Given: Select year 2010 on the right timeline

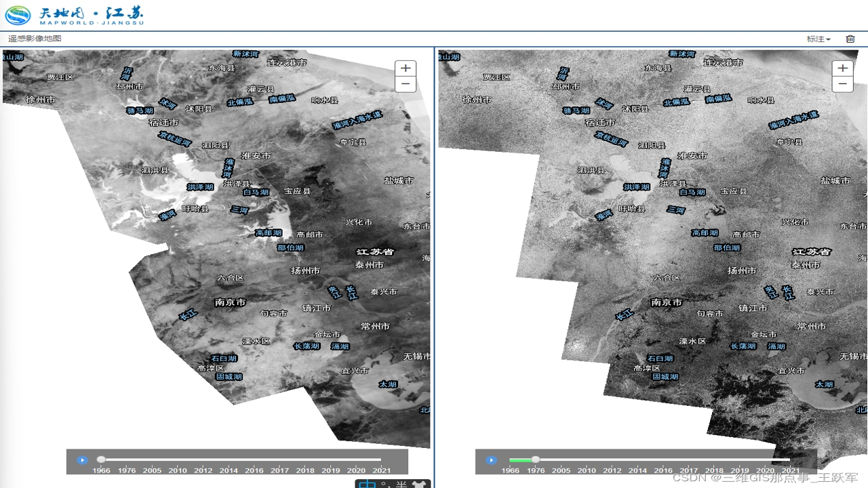Looking at the screenshot, I should coord(587,470).
